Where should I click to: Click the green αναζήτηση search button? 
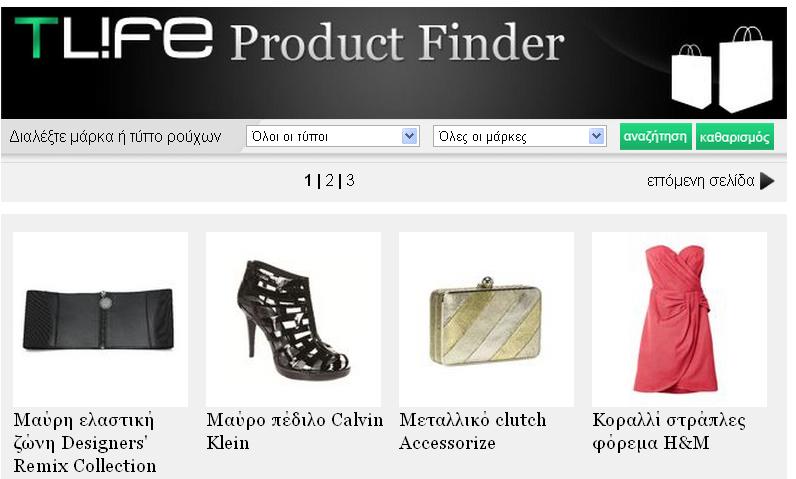tap(655, 136)
